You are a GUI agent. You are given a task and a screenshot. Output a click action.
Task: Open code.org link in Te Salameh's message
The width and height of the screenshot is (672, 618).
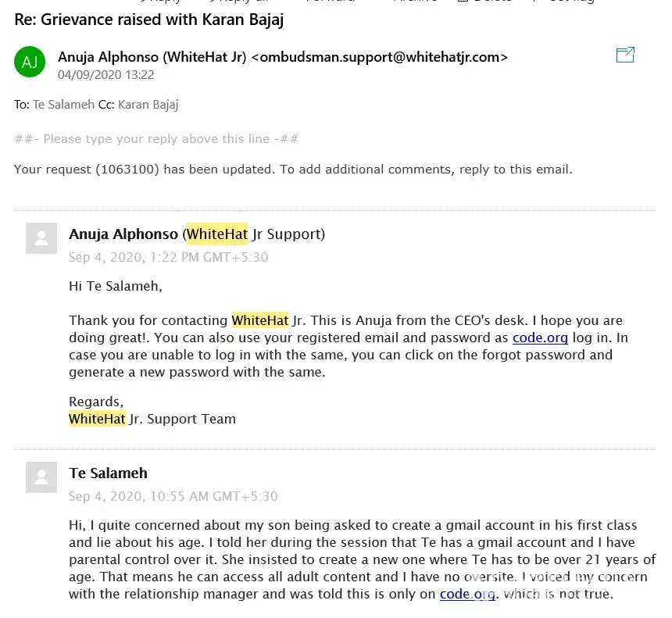point(467,594)
